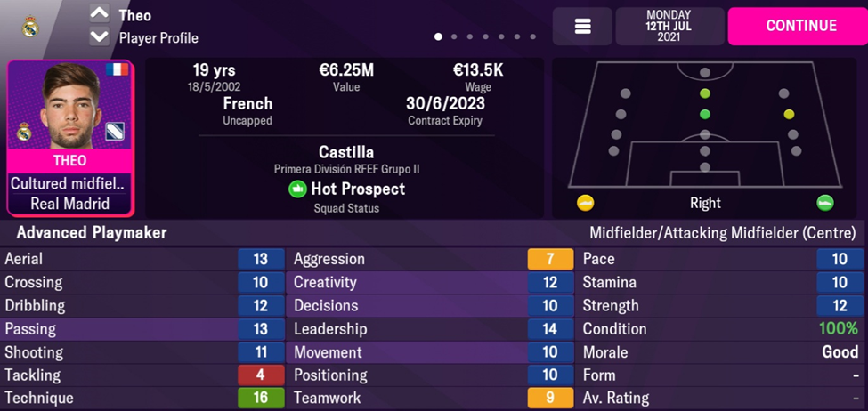Click the Player Profile section label
The width and height of the screenshot is (868, 411).
click(x=158, y=38)
